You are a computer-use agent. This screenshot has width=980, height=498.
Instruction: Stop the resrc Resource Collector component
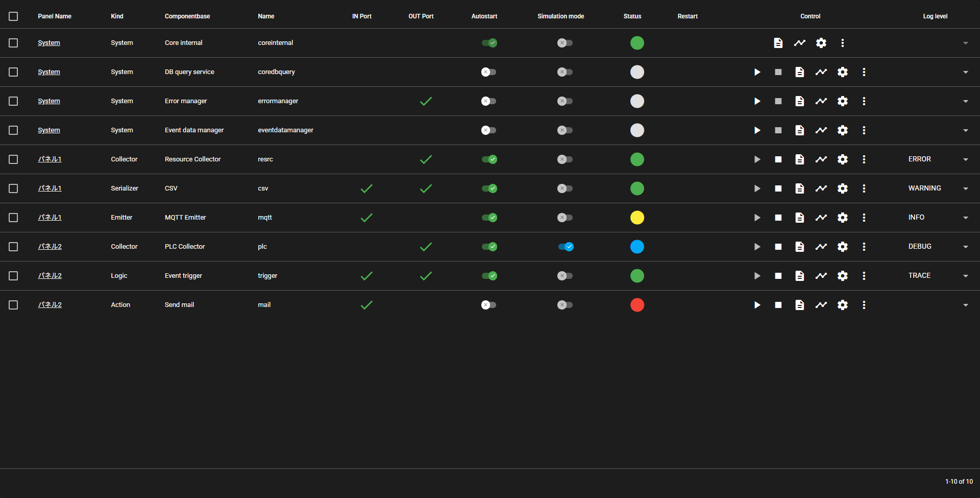tap(778, 159)
